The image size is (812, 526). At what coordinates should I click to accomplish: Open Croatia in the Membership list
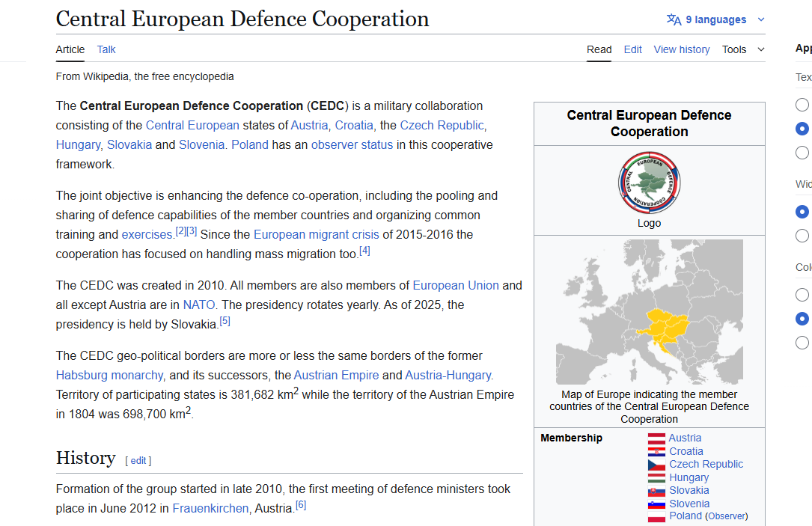(686, 451)
